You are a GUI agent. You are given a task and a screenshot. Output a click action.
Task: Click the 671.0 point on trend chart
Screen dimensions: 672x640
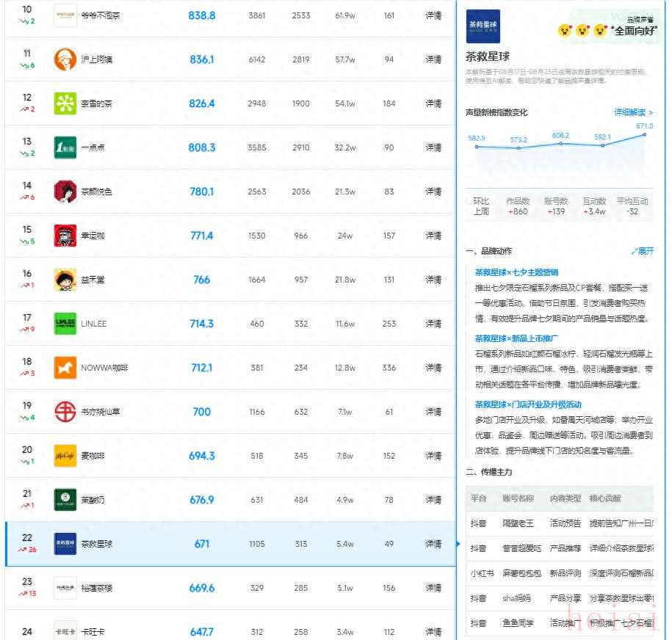pyautogui.click(x=645, y=134)
